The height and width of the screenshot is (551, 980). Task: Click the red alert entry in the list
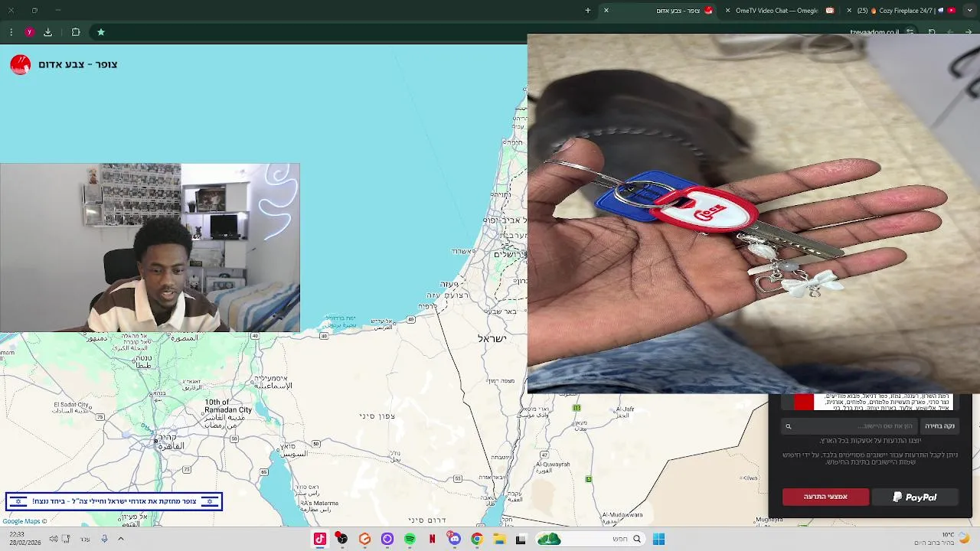[x=874, y=403]
